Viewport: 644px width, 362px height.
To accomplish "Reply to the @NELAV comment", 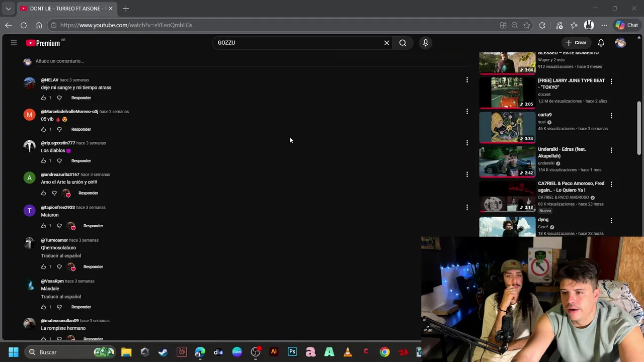I will [81, 98].
